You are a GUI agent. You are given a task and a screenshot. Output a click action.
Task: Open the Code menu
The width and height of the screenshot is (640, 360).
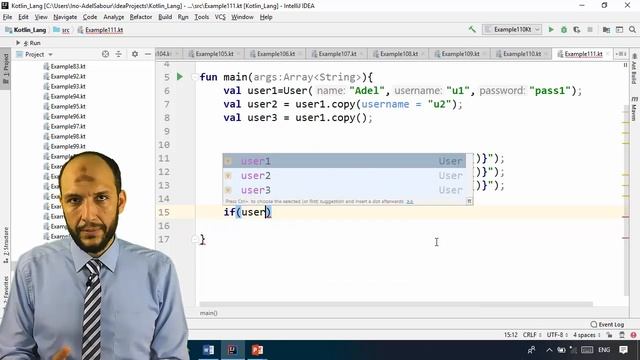(90, 17)
